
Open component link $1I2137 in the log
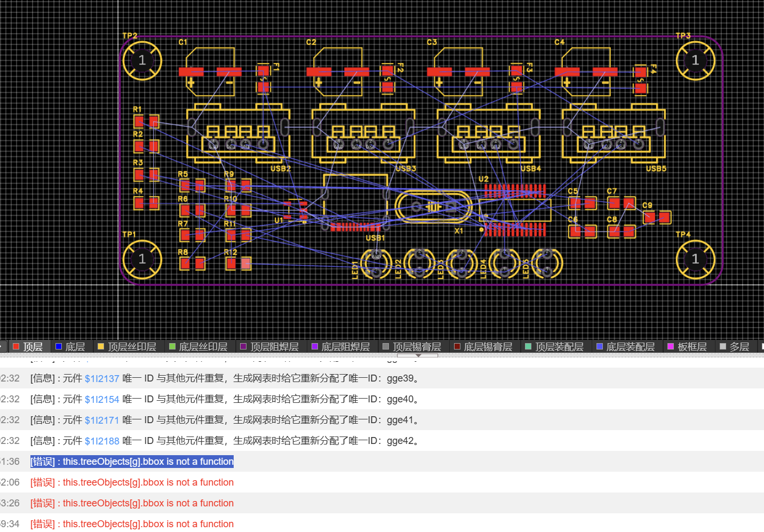pos(102,379)
